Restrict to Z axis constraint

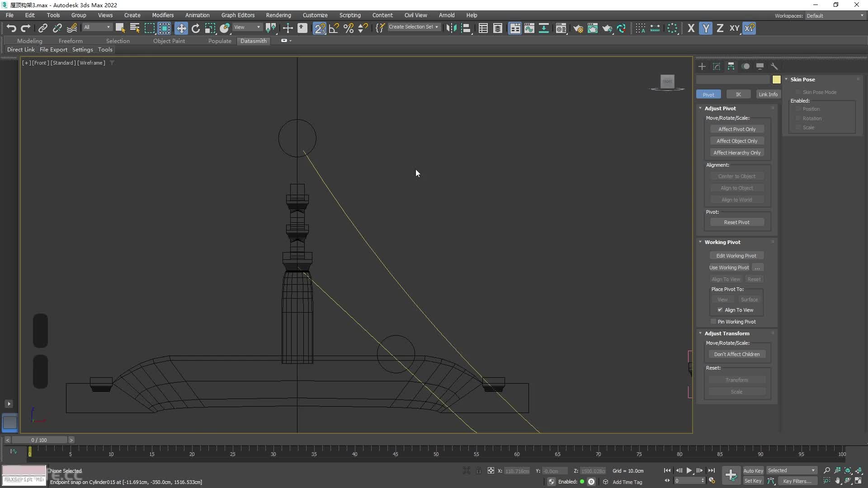tap(720, 28)
